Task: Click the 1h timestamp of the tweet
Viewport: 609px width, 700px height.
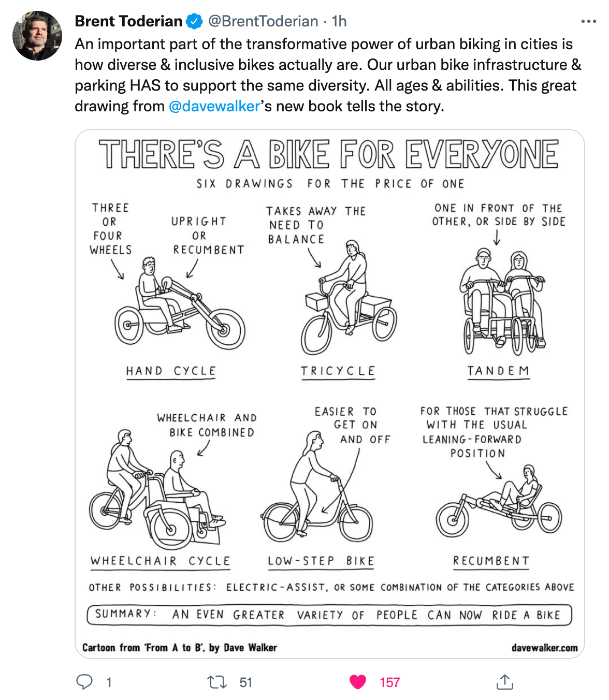Action: [339, 21]
